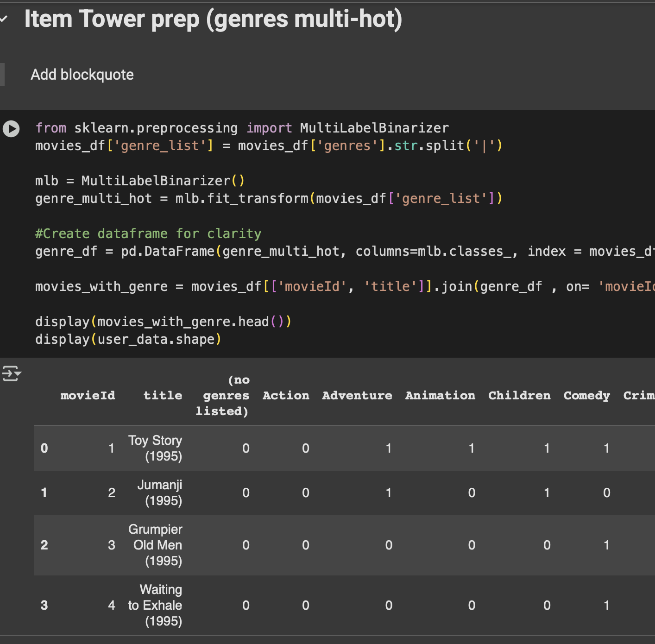Click Toy Story's Adventure value
This screenshot has width=655, height=644.
[x=389, y=448]
